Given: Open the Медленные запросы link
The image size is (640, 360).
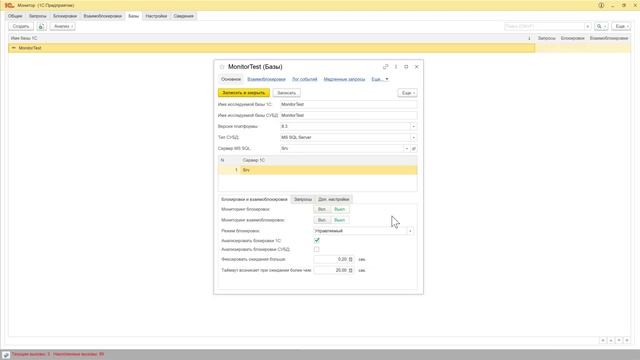Looking at the screenshot, I should (344, 79).
